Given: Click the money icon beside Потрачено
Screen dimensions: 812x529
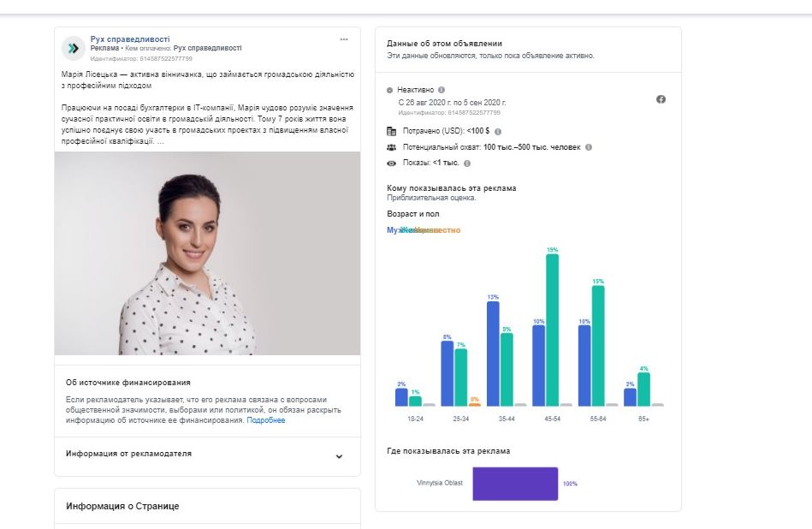Looking at the screenshot, I should click(391, 131).
